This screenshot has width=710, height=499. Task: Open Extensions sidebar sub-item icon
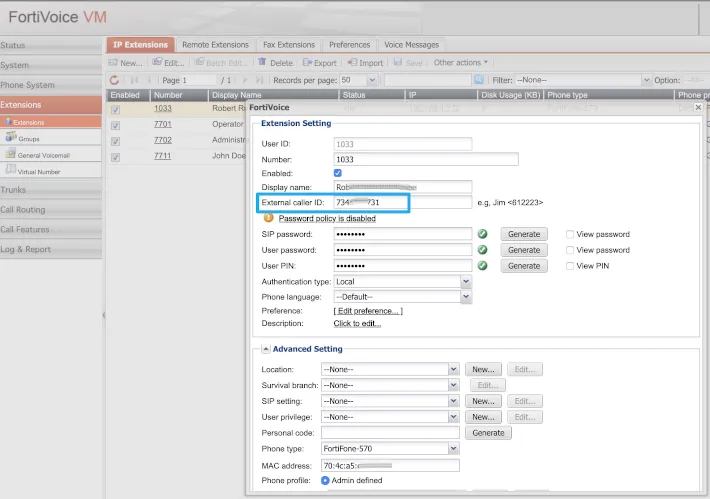(8, 122)
